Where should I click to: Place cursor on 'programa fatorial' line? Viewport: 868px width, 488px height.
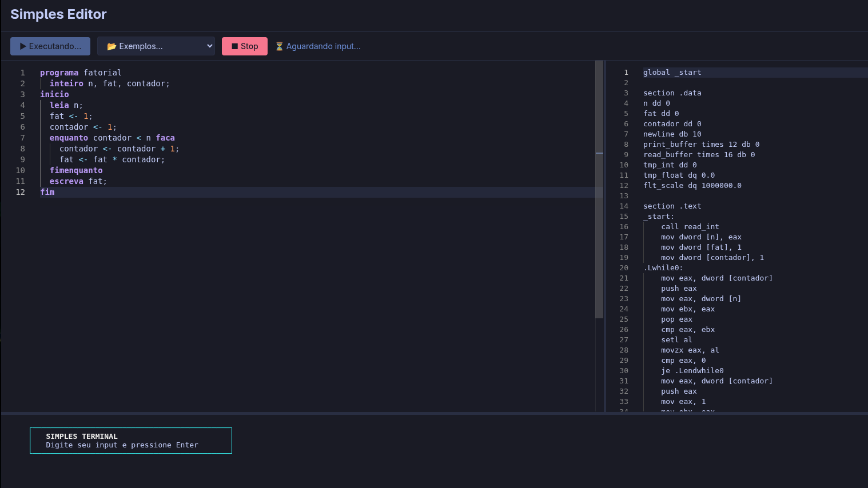pos(81,73)
